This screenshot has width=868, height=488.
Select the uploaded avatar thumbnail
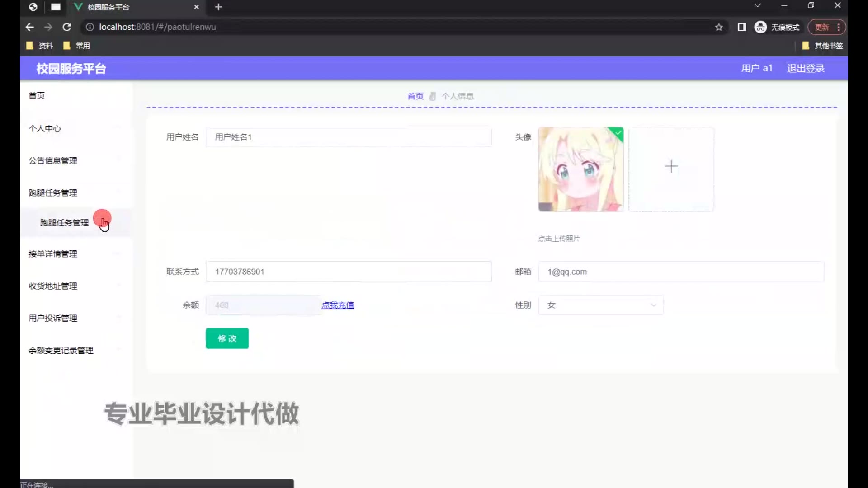point(580,169)
